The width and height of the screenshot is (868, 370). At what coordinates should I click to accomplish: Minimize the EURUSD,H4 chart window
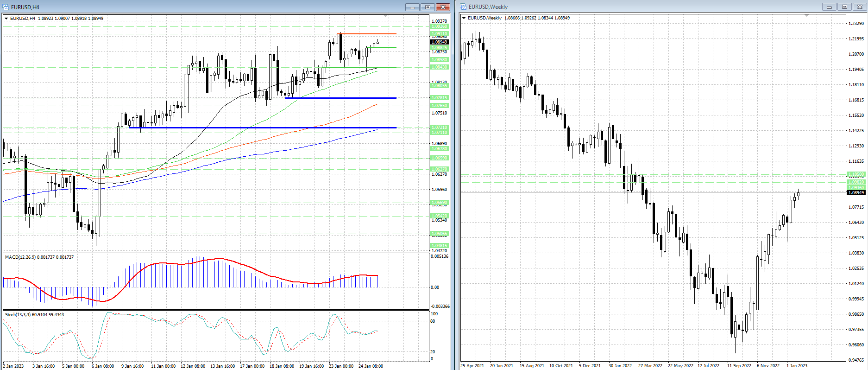412,7
